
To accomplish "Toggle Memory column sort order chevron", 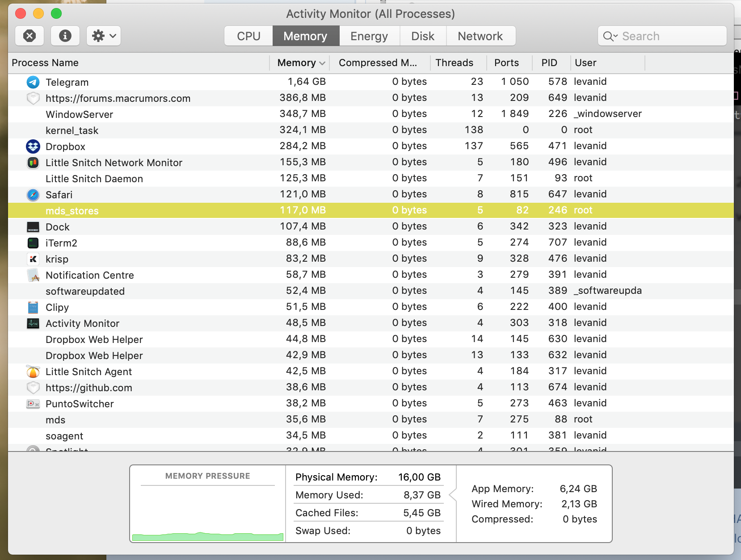I will pyautogui.click(x=322, y=63).
